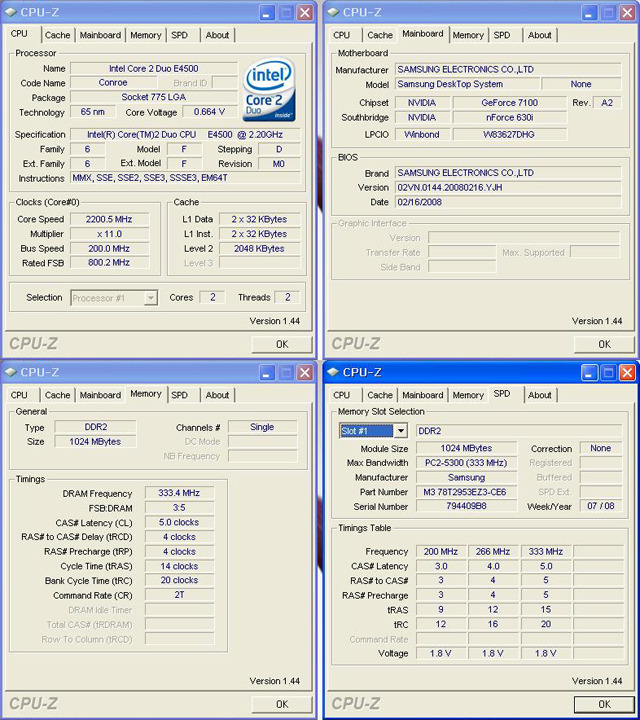Open About tab in the SPD window
Viewport: 640px width, 720px height.
(539, 395)
